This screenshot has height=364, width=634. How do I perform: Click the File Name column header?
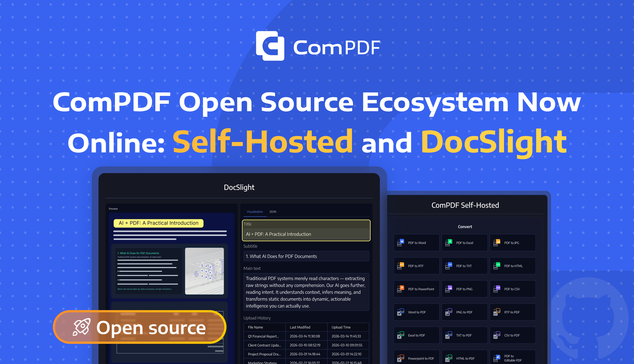[255, 327]
